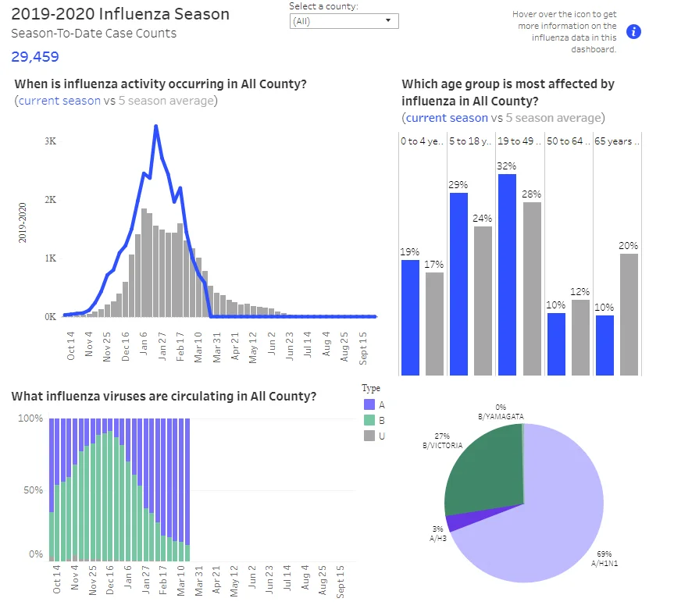Click the 17% gray bar for 0 to 4
The height and width of the screenshot is (616, 674).
[x=434, y=324]
